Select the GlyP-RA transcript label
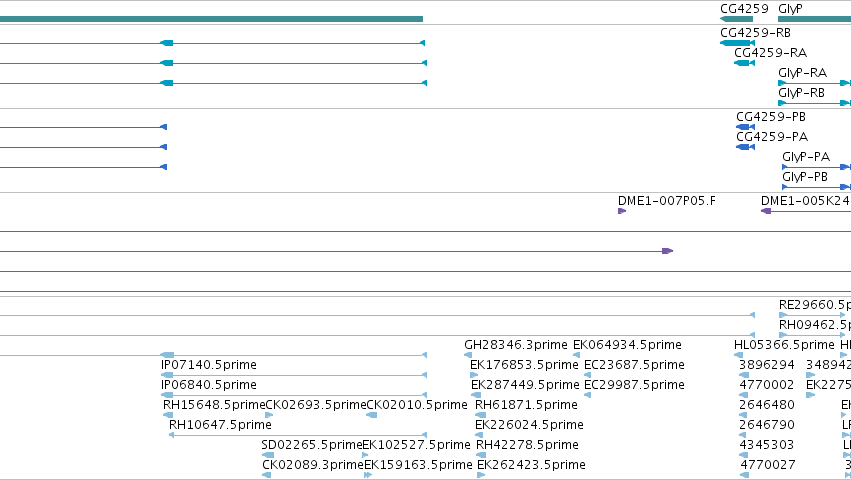 (x=802, y=73)
